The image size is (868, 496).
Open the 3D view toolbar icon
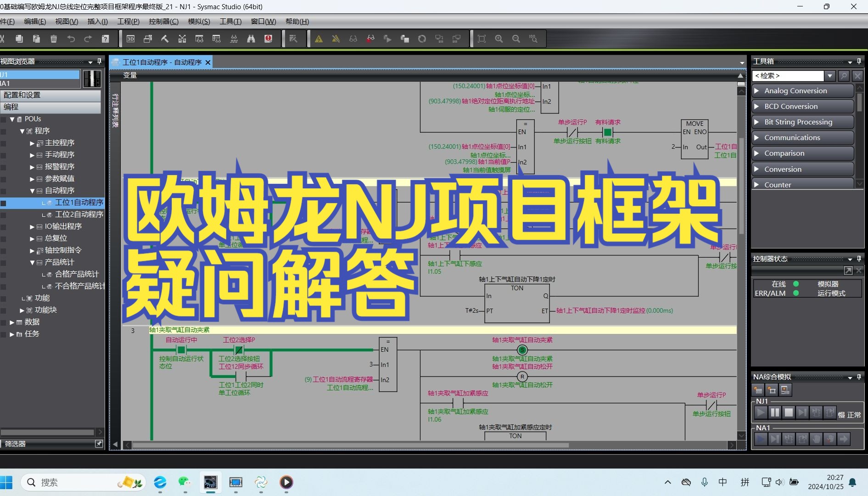coord(130,39)
